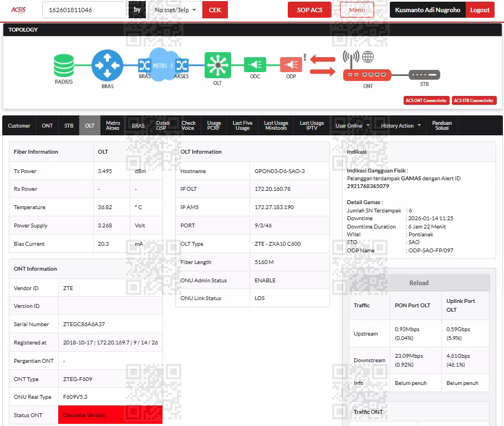Click serial number ZTEGC86A6A37
This screenshot has height=426, width=504.
point(84,324)
